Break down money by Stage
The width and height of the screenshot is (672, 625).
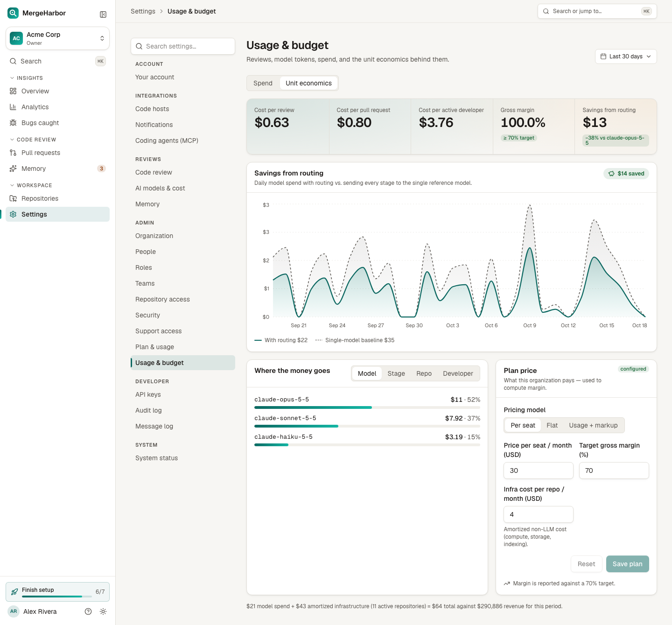(x=396, y=373)
